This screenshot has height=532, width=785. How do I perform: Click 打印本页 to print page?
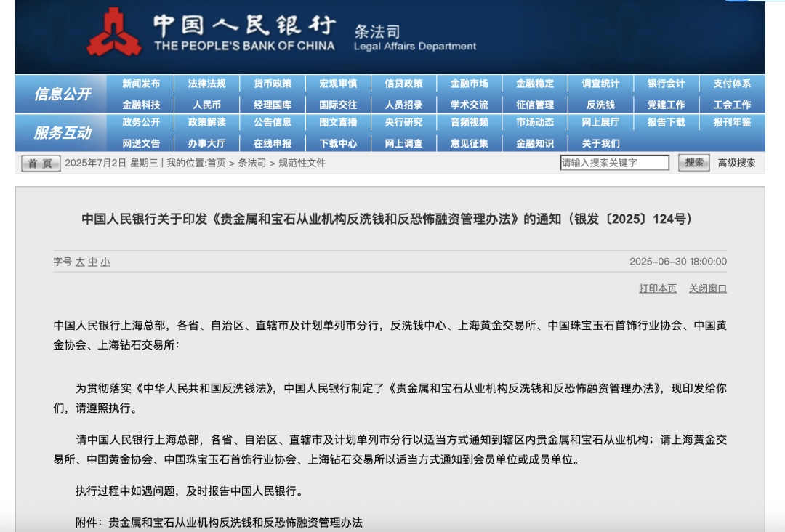click(658, 289)
